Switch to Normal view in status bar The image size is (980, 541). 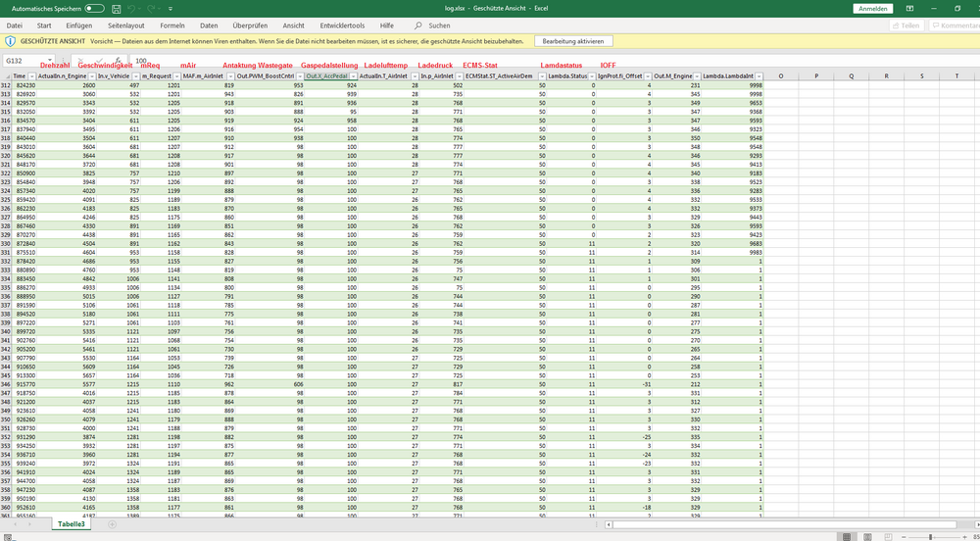847,537
